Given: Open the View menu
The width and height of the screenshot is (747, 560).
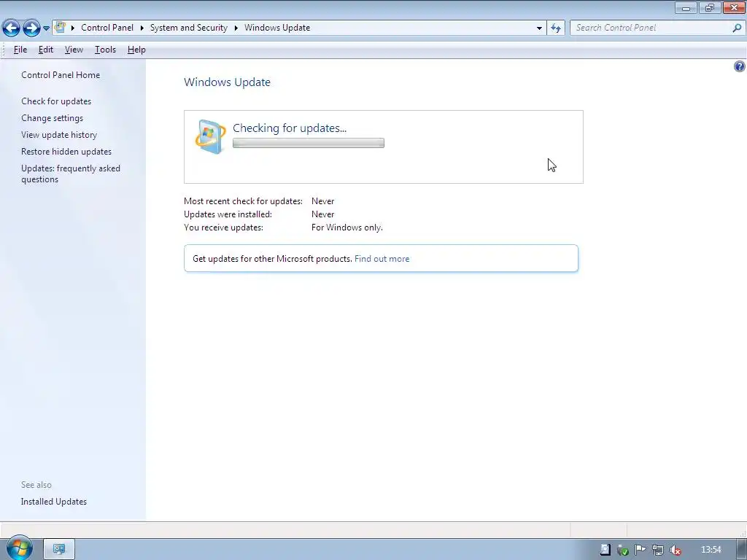Looking at the screenshot, I should click(x=74, y=50).
